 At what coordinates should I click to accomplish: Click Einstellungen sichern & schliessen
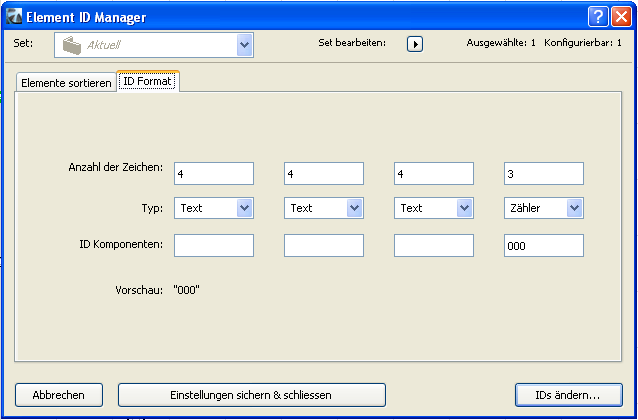(251, 395)
